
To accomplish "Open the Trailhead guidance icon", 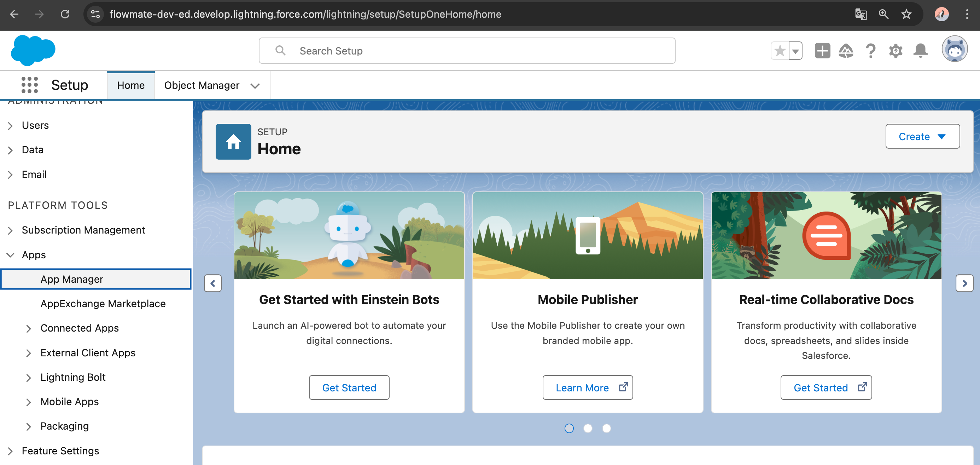I will click(x=846, y=51).
